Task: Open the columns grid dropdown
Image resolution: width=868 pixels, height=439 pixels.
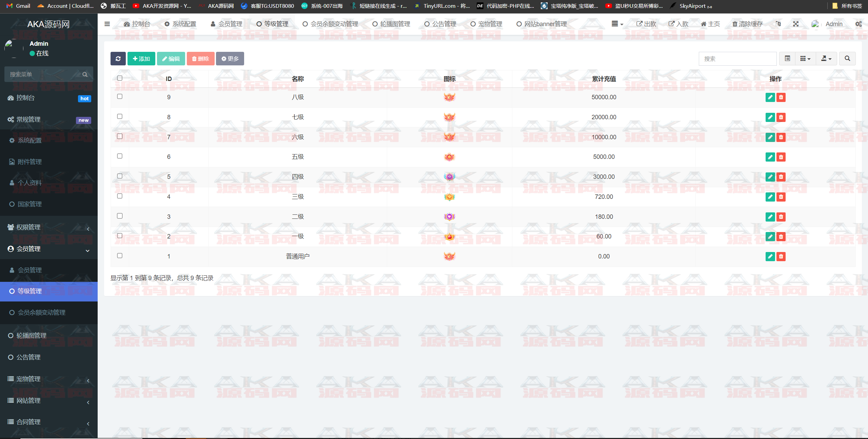Action: [x=805, y=59]
